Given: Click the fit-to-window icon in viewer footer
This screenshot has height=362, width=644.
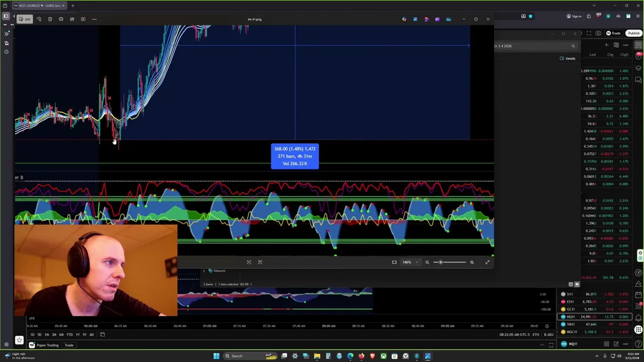Looking at the screenshot, I should click(394, 262).
